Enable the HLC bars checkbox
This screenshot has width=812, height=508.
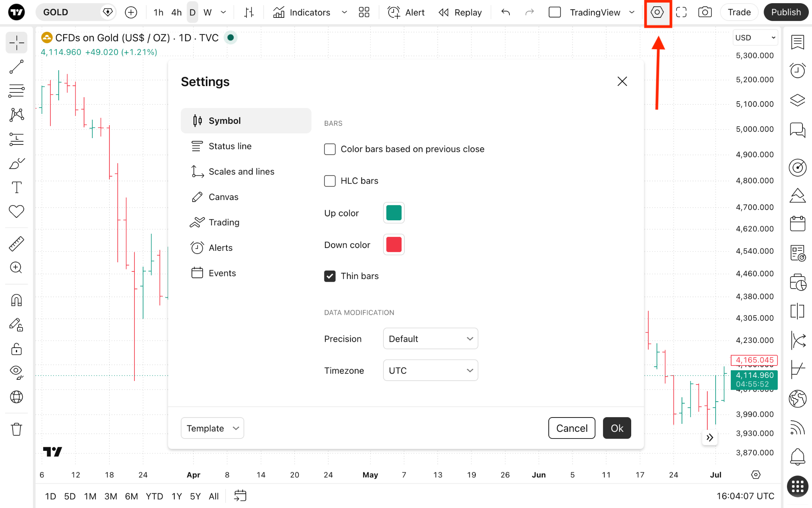tap(330, 181)
